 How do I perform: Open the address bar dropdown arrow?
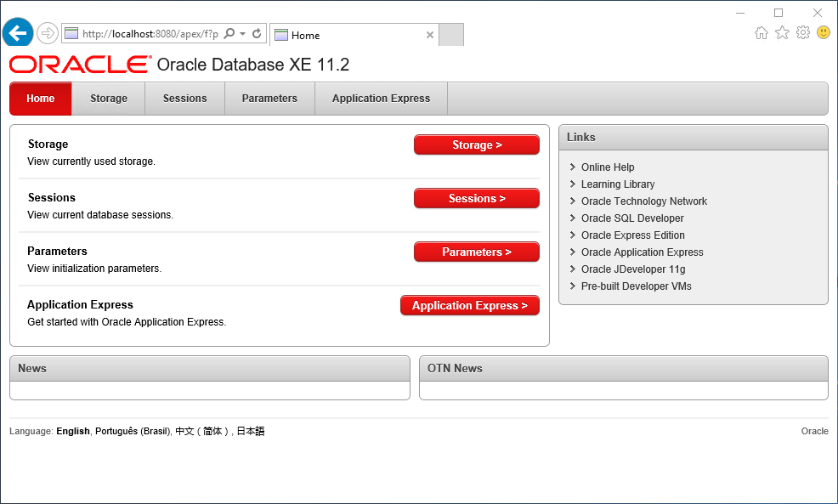[x=242, y=34]
